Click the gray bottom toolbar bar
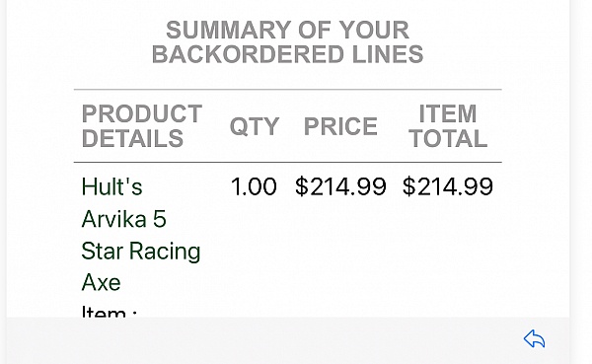Screen dimensions: 592x364 (x=288, y=340)
